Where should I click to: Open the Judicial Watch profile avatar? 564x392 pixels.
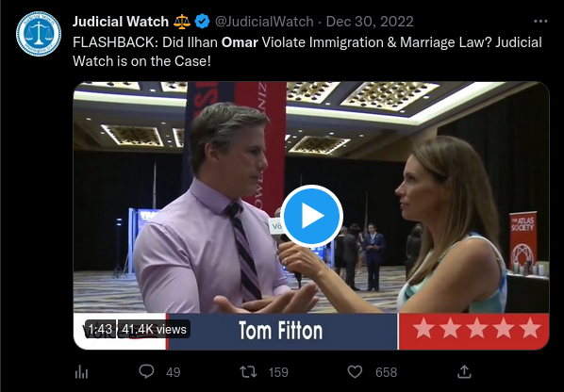pos(39,34)
